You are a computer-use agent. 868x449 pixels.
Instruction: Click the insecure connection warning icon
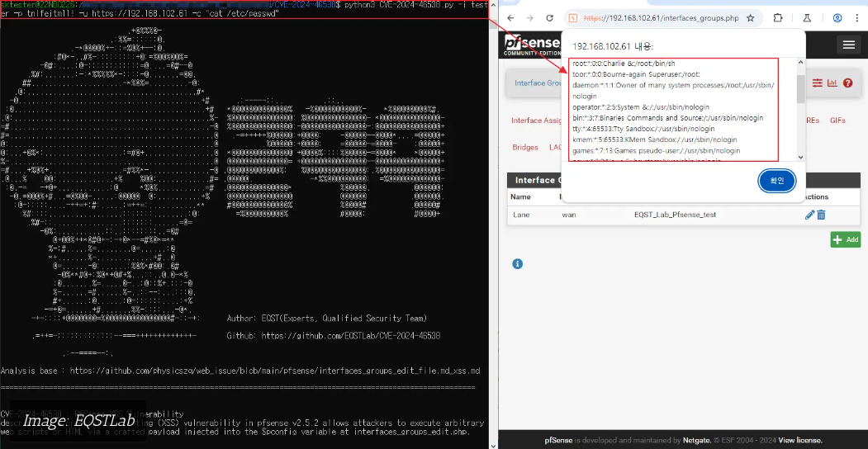point(573,17)
